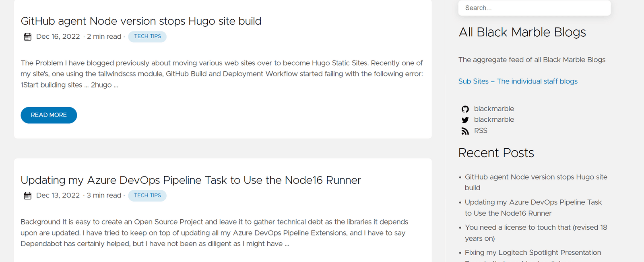644x262 pixels.
Task: Open recent post 'Fixing my Logitech Spotlight Presentation'
Action: coord(533,253)
